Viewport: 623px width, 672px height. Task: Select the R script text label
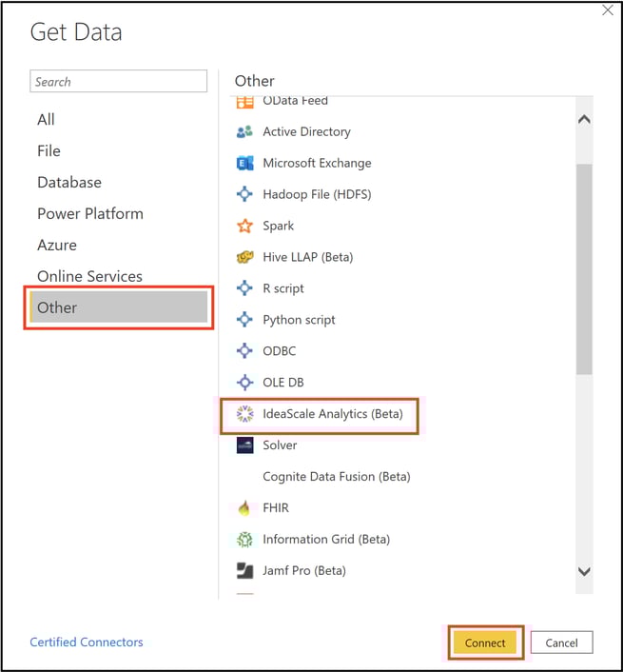pos(283,288)
